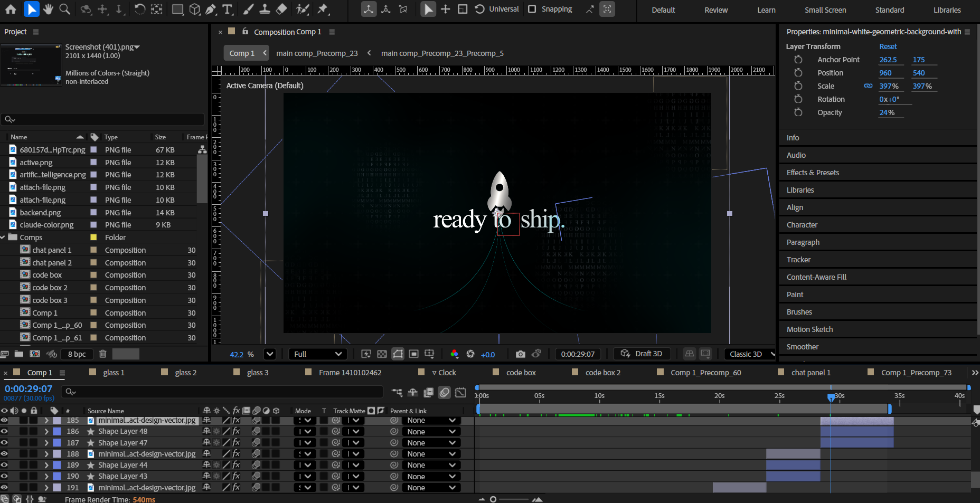
Task: Reset the Layer Transform properties
Action: coord(888,46)
